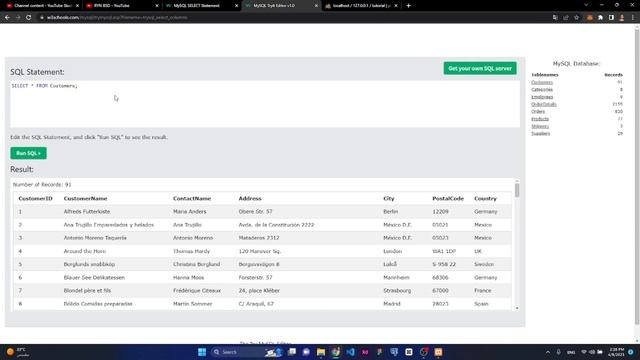This screenshot has height=360, width=640.
Task: Open Figma icon on taskbar
Action: point(379,352)
